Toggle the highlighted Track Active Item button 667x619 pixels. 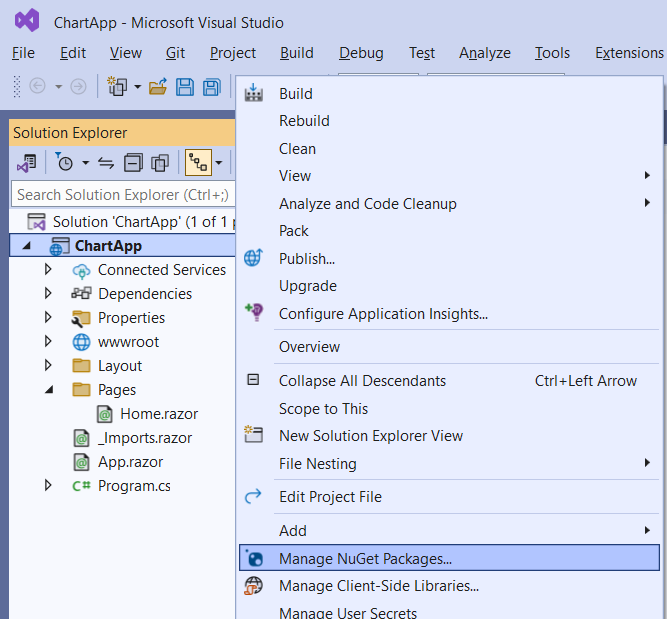point(198,163)
